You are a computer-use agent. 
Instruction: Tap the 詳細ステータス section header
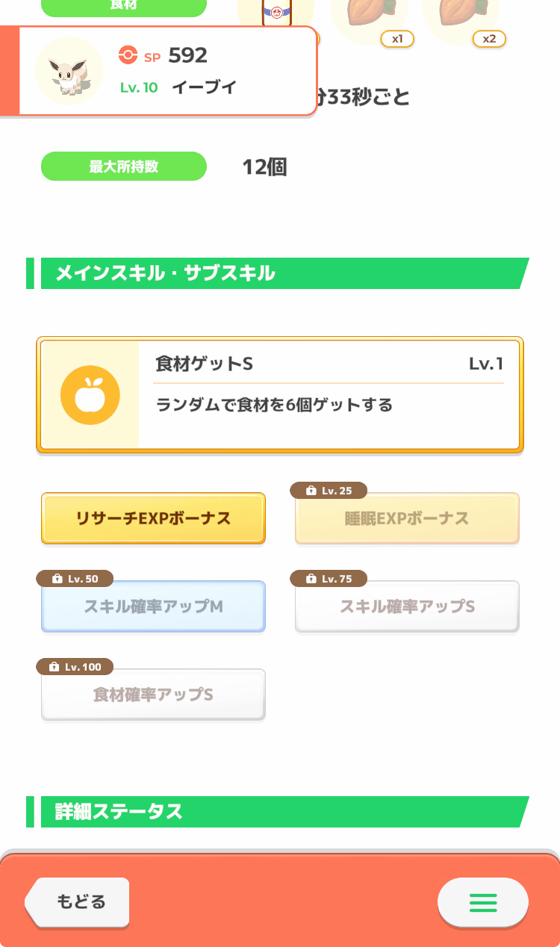(276, 812)
